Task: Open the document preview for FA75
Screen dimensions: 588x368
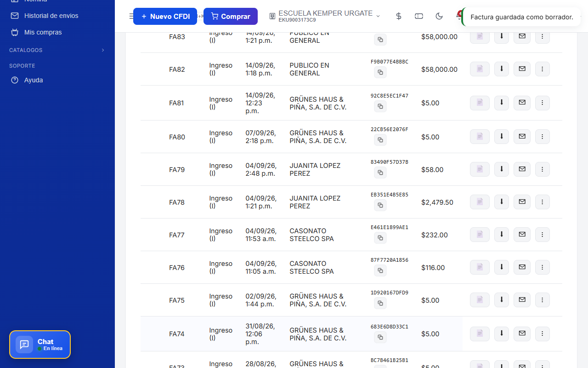Action: [x=480, y=300]
